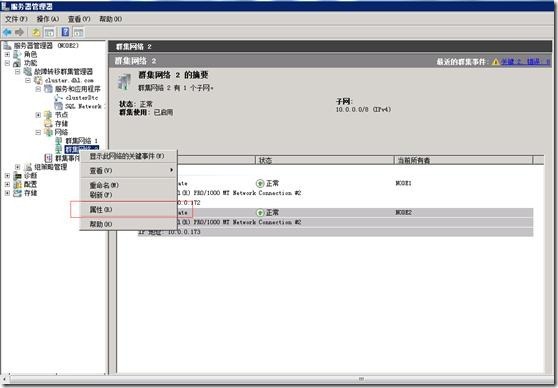The width and height of the screenshot is (558, 388).
Task: Open the 错误 events link at far right of header
Action: pos(538,62)
